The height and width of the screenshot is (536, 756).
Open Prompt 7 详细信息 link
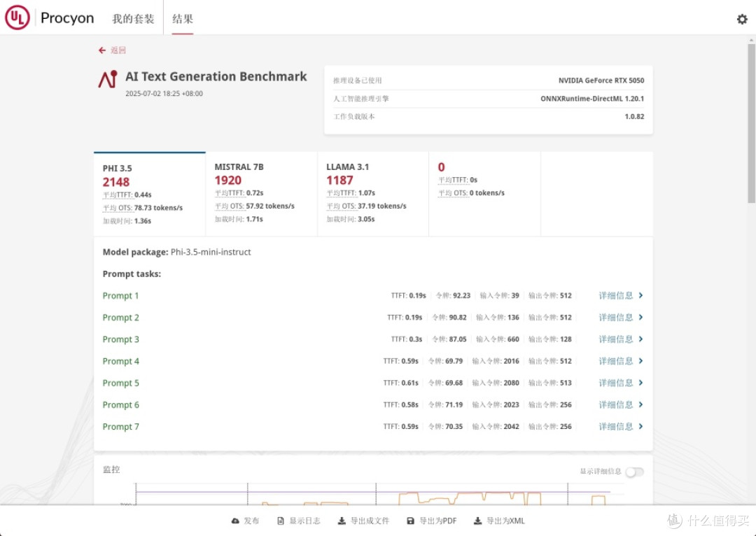pos(616,426)
